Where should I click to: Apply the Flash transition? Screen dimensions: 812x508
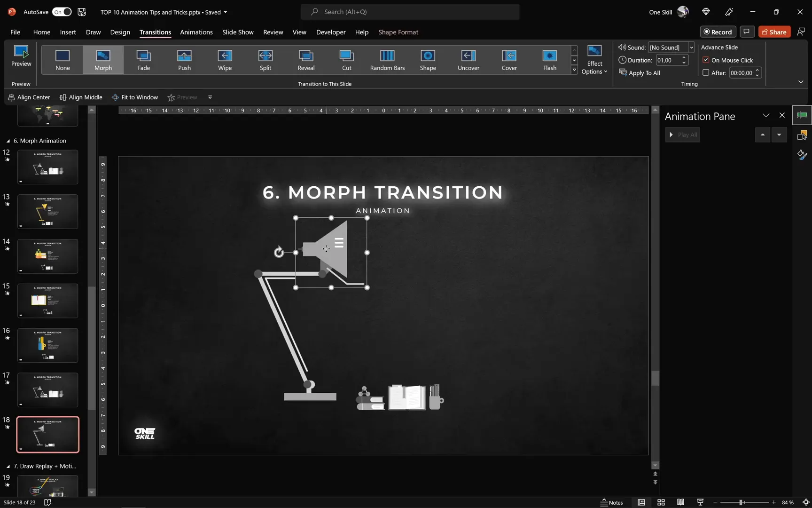coord(550,60)
